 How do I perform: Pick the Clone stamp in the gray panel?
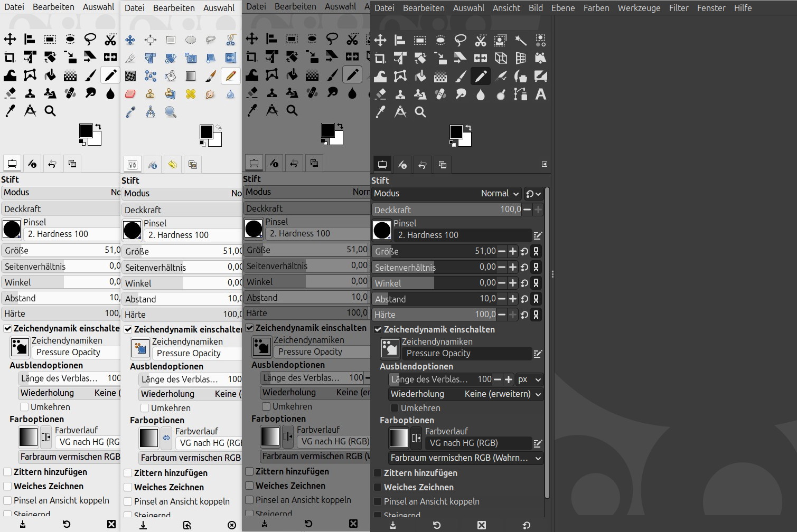pyautogui.click(x=272, y=92)
